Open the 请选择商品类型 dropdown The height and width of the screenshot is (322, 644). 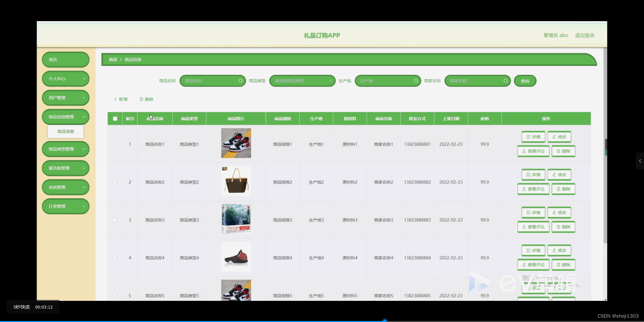(302, 80)
